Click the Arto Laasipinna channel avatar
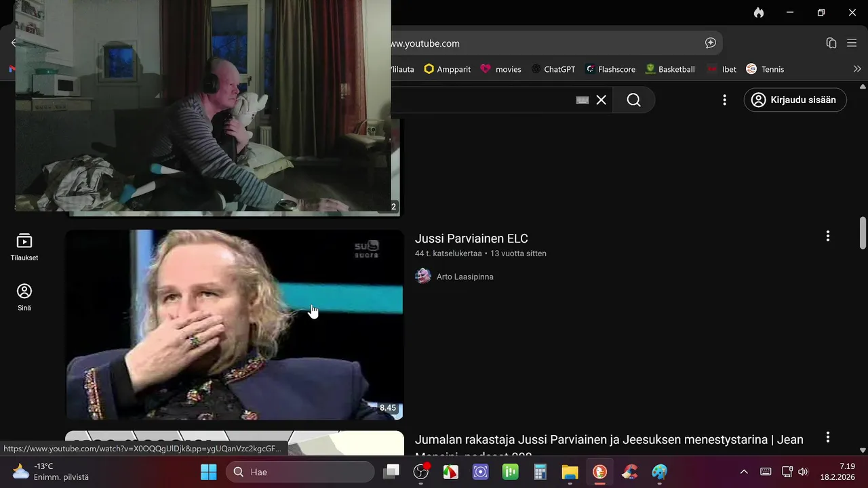 coord(423,276)
